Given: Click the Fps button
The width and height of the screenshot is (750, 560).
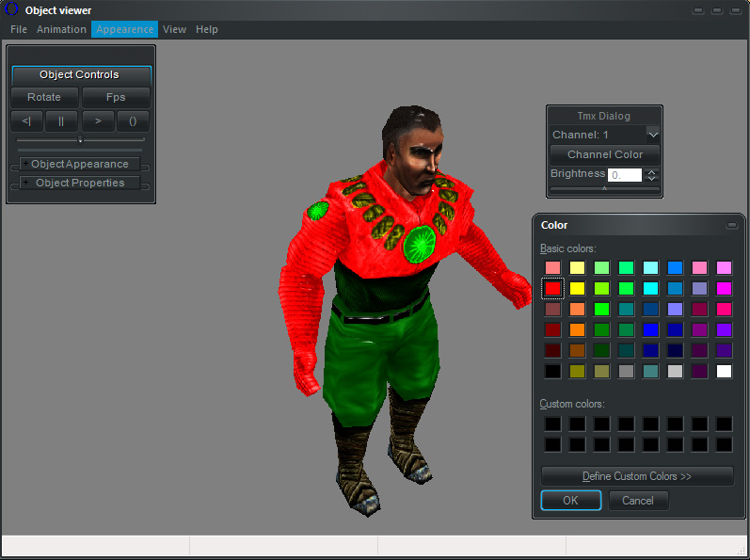Looking at the screenshot, I should click(116, 97).
